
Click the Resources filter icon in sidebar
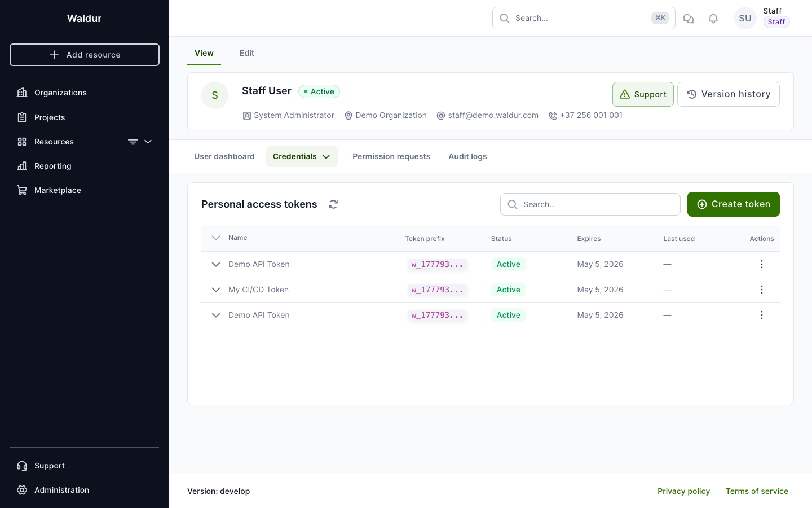[133, 142]
